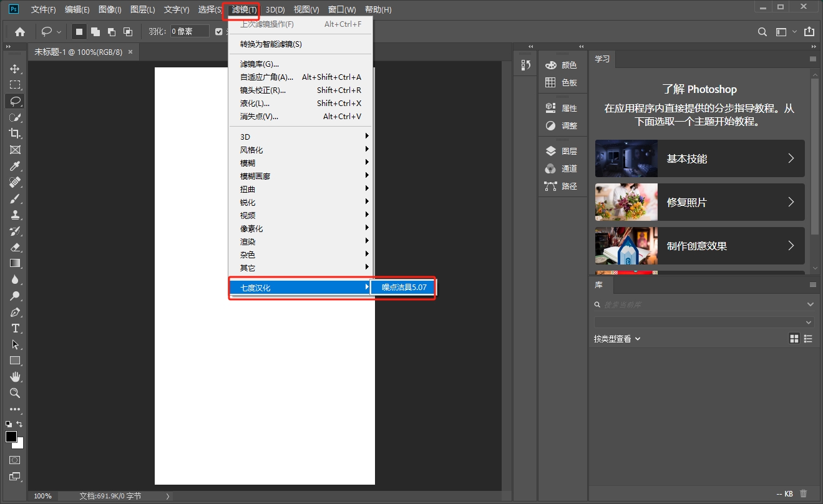The height and width of the screenshot is (504, 823).
Task: Toggle Quick Mask mode at toolbar bottom
Action: (x=14, y=460)
